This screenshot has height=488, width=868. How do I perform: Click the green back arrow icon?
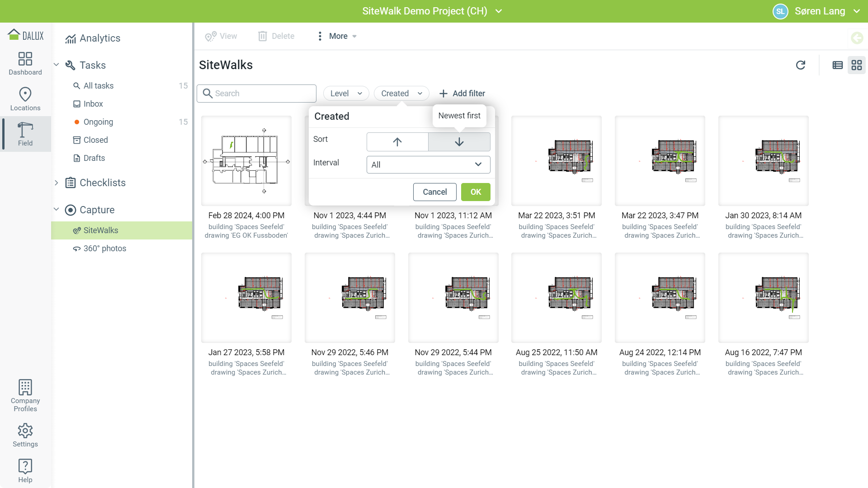coord(857,38)
